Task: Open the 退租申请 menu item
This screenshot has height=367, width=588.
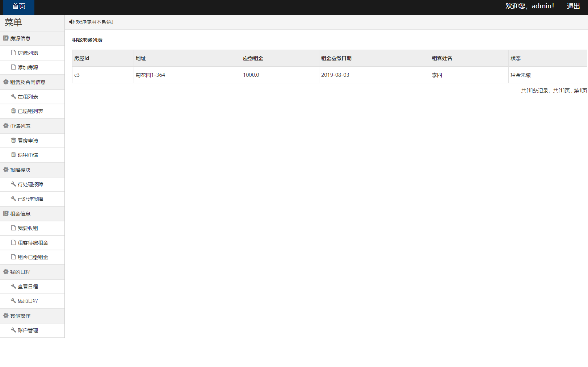Action: coord(32,155)
